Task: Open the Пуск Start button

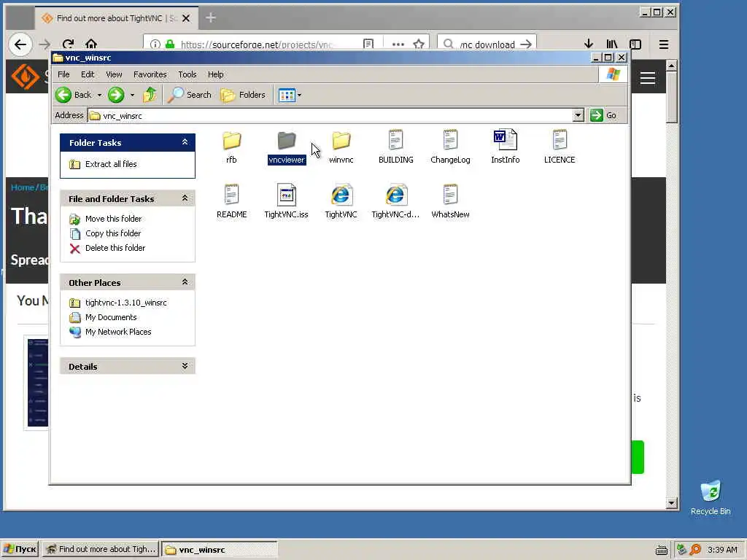Action: (x=20, y=549)
